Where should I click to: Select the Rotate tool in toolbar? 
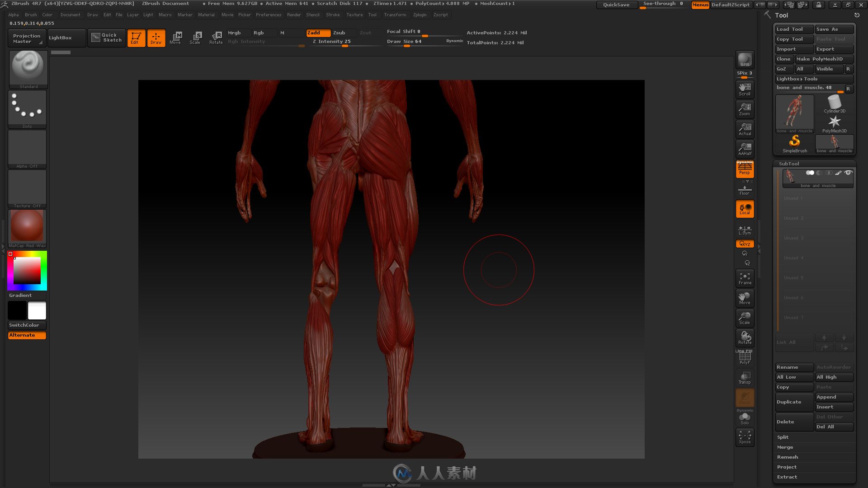pyautogui.click(x=216, y=37)
